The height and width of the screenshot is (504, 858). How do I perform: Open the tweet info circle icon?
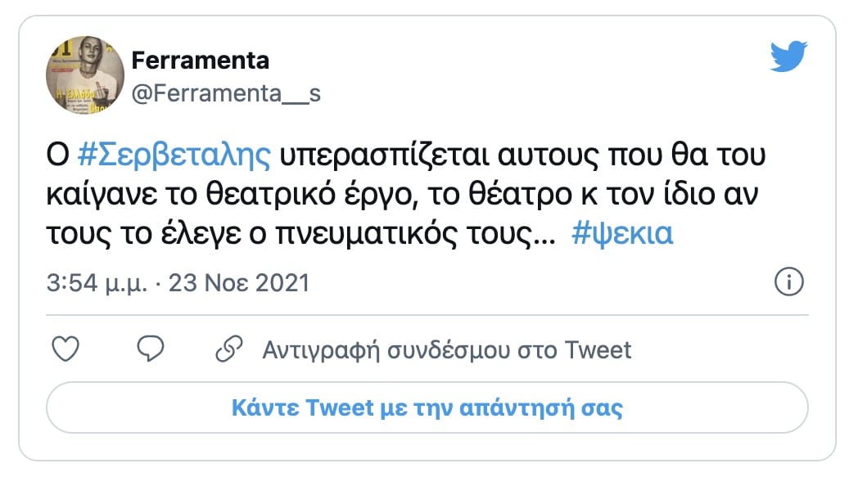point(788,283)
